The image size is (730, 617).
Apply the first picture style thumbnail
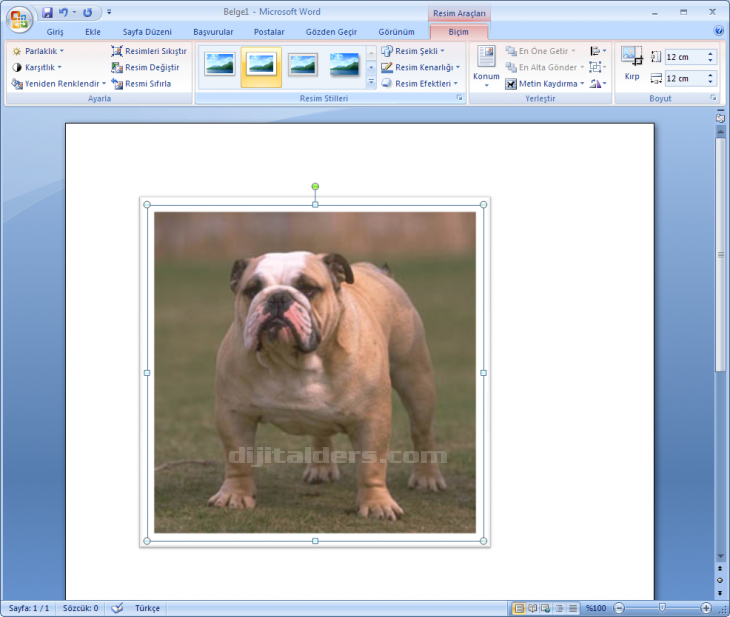coord(220,64)
